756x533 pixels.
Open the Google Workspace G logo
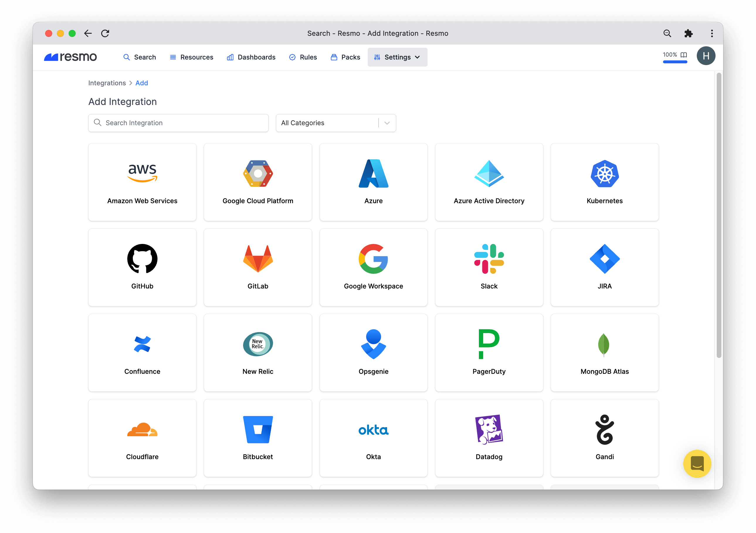(x=373, y=258)
